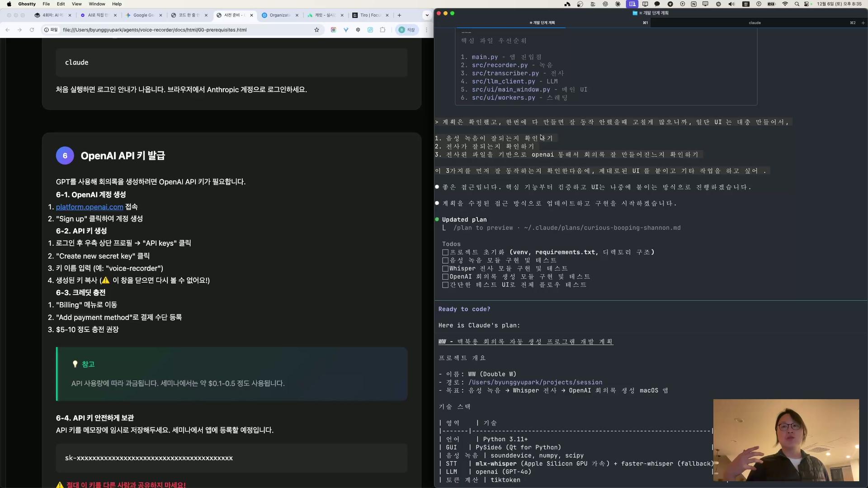Close the Google Gemini browser tab
The width and height of the screenshot is (868, 488).
tap(160, 15)
